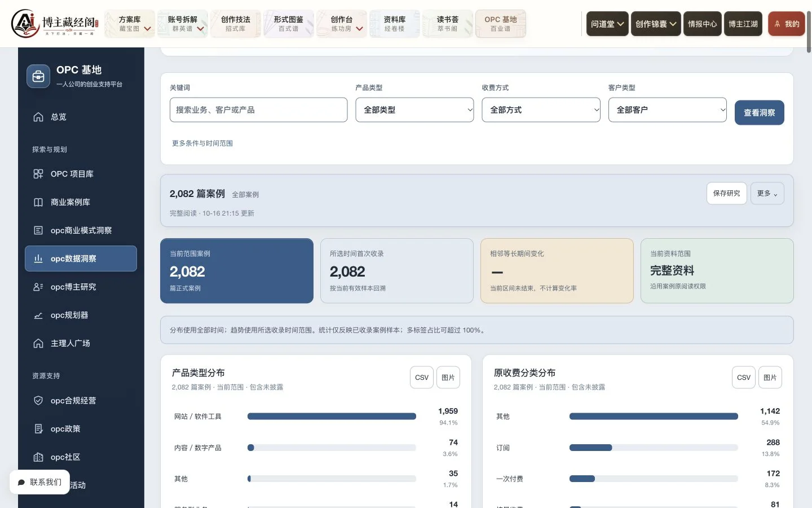Click the home icon beside 总览

[38, 117]
